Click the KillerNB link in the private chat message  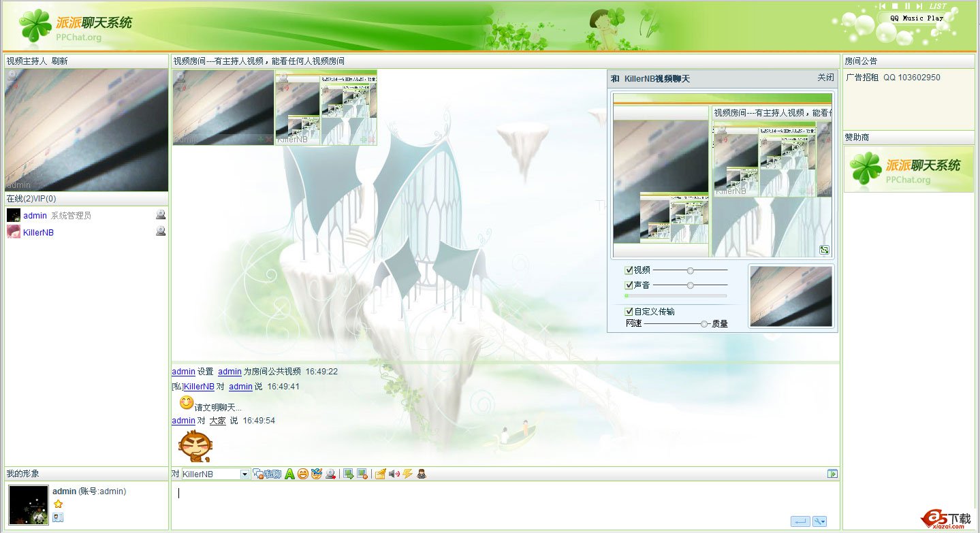coord(199,386)
